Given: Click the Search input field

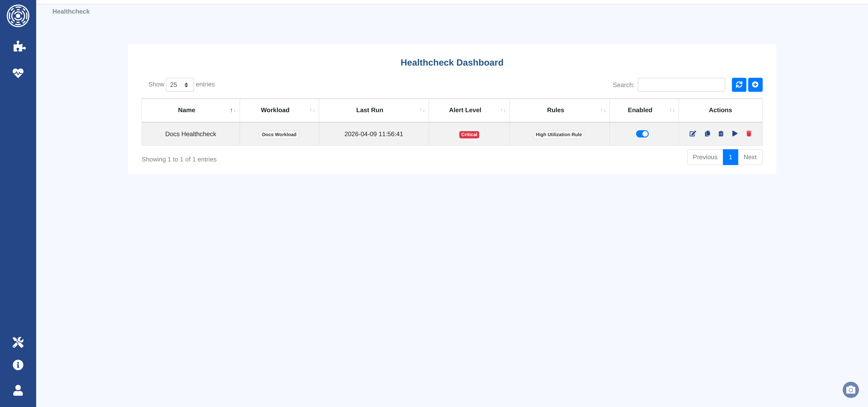Looking at the screenshot, I should pyautogui.click(x=681, y=85).
